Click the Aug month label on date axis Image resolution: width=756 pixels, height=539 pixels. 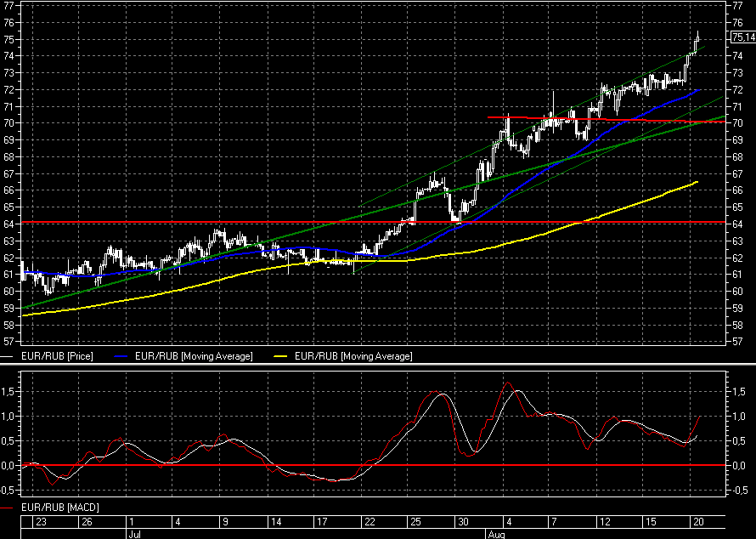coord(494,534)
